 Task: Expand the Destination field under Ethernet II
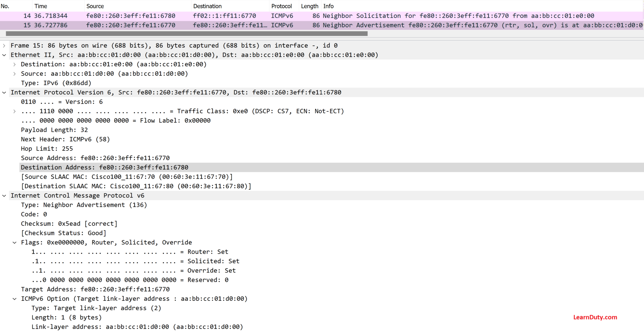coord(14,64)
